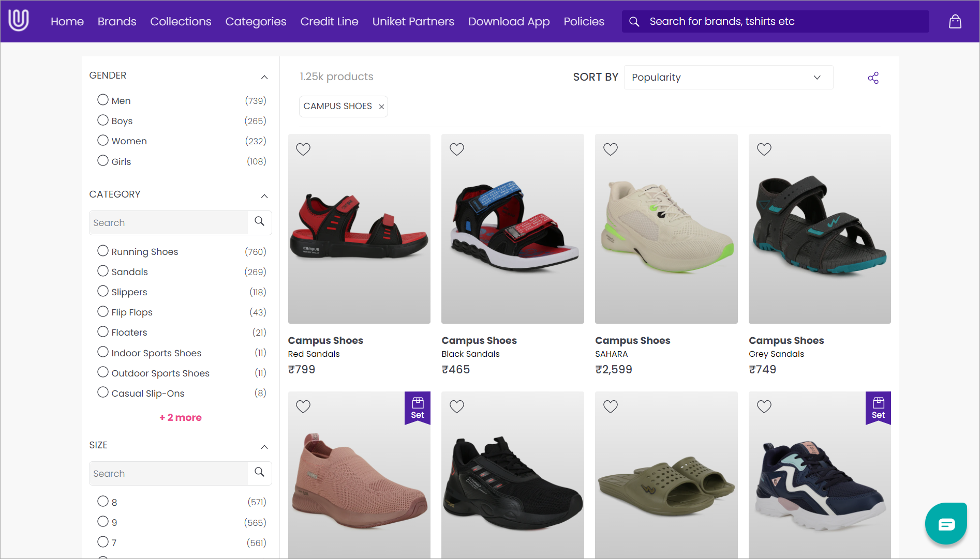Wishlist the olive green slides

[x=611, y=406]
